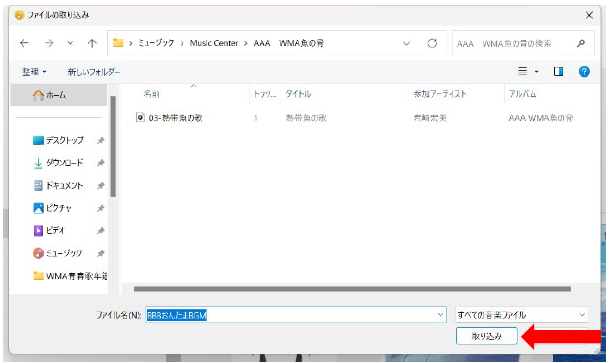
Task: Select AAA WMA魚の骨 breadcrumb segment
Action: pos(289,43)
